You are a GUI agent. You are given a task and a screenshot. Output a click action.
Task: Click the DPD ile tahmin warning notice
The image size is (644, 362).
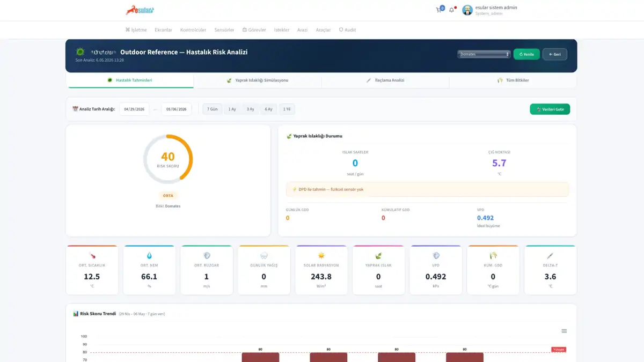point(427,189)
